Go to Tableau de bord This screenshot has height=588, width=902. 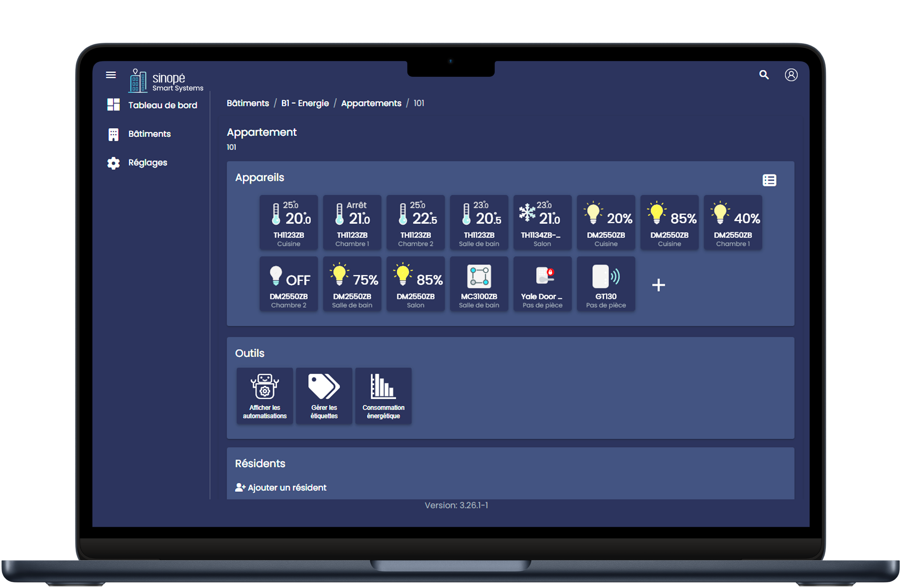(x=162, y=105)
